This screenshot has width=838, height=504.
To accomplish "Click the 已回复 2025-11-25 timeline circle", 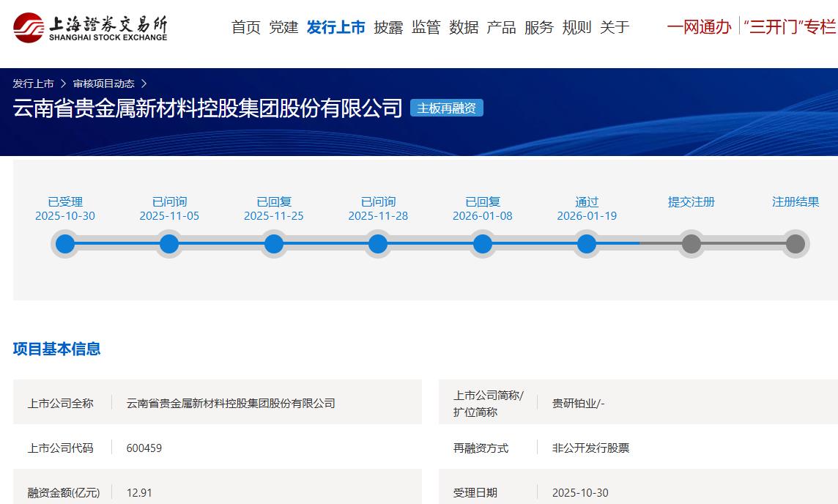I will click(274, 244).
